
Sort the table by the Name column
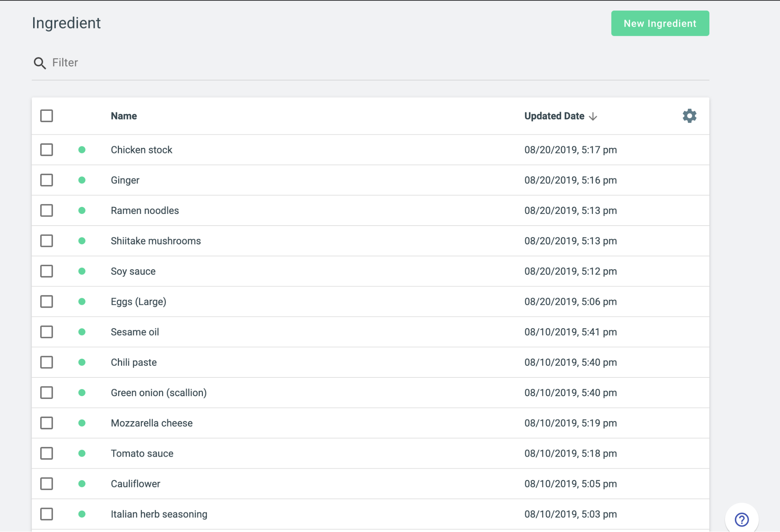[x=124, y=116]
